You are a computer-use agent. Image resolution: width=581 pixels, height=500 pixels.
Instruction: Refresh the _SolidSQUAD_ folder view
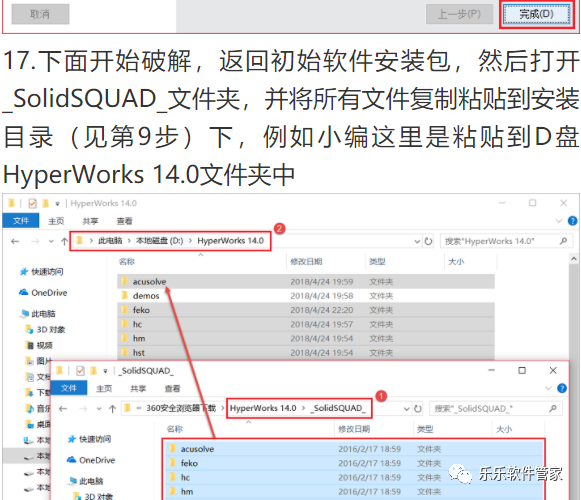(418, 409)
